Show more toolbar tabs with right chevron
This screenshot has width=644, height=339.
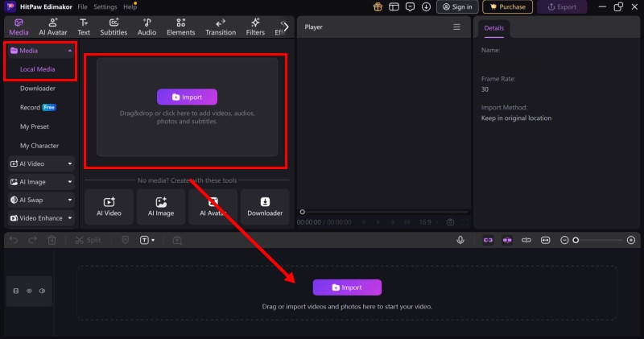[x=286, y=27]
